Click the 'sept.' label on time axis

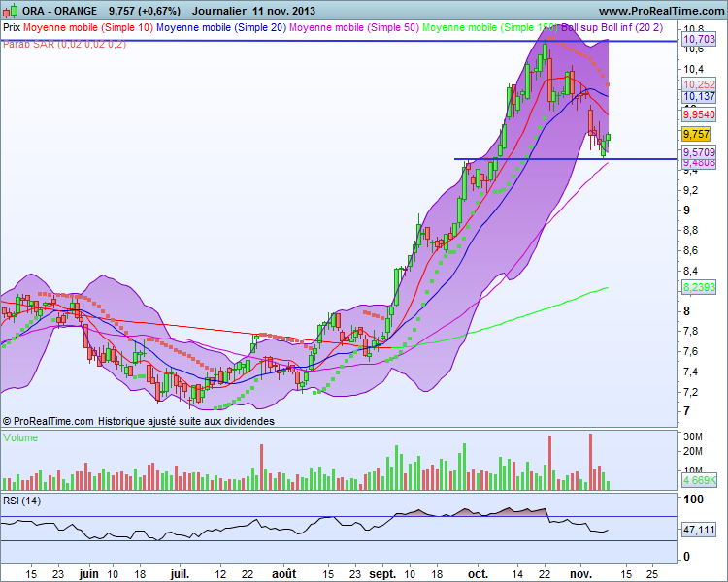(x=382, y=574)
